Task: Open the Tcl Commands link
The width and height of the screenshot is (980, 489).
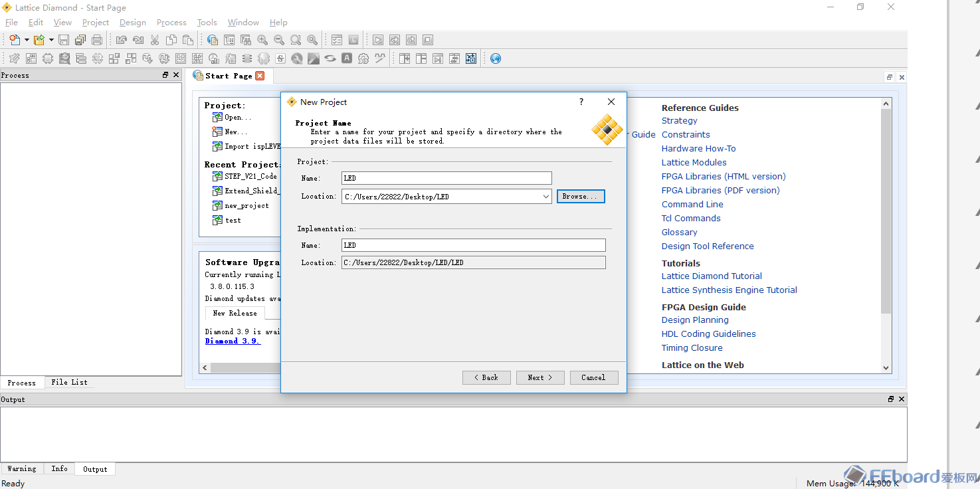Action: pos(691,219)
